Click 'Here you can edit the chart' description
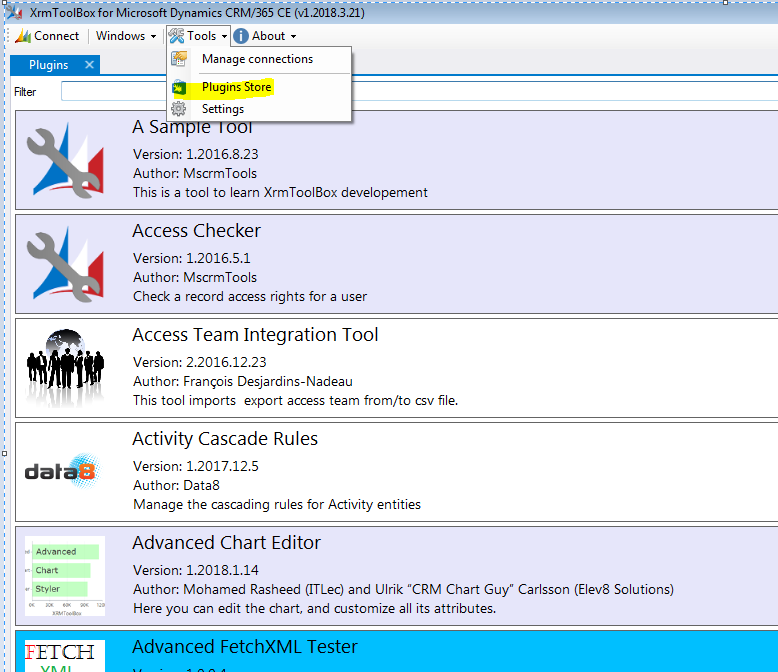Viewport: 778px width, 672px height. 315,608
